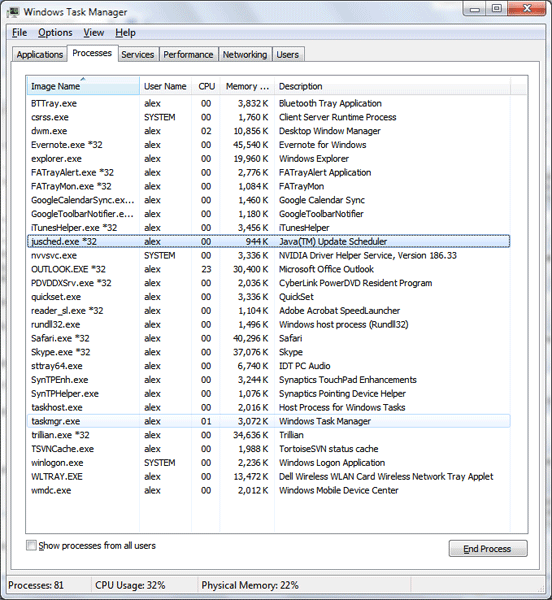
Task: Select the jusched.exe *32 row
Action: [269, 241]
